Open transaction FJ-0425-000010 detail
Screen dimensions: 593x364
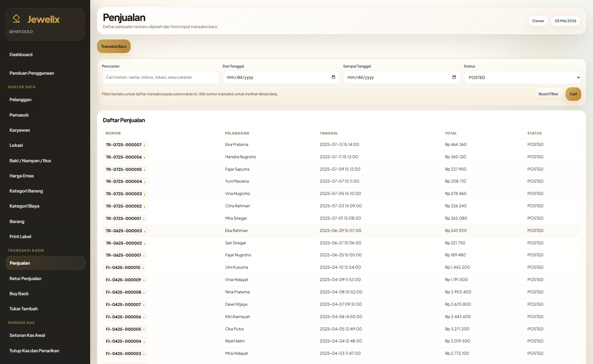pyautogui.click(x=125, y=267)
